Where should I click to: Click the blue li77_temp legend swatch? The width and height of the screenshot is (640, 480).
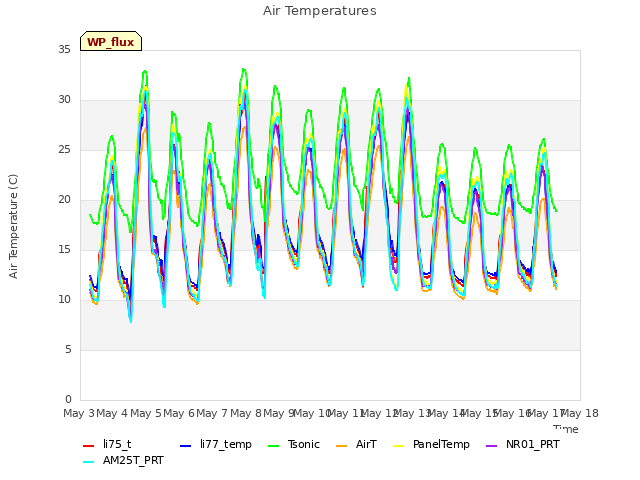(186, 446)
